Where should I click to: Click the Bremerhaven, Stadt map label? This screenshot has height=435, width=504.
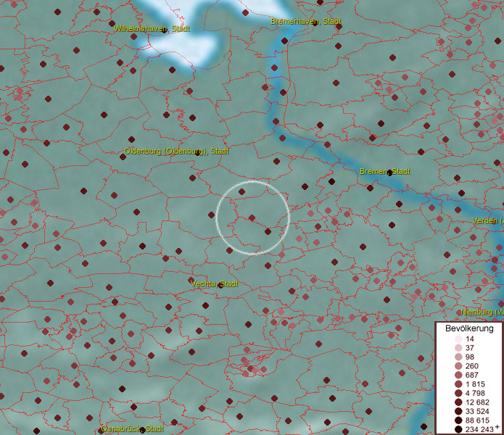306,21
